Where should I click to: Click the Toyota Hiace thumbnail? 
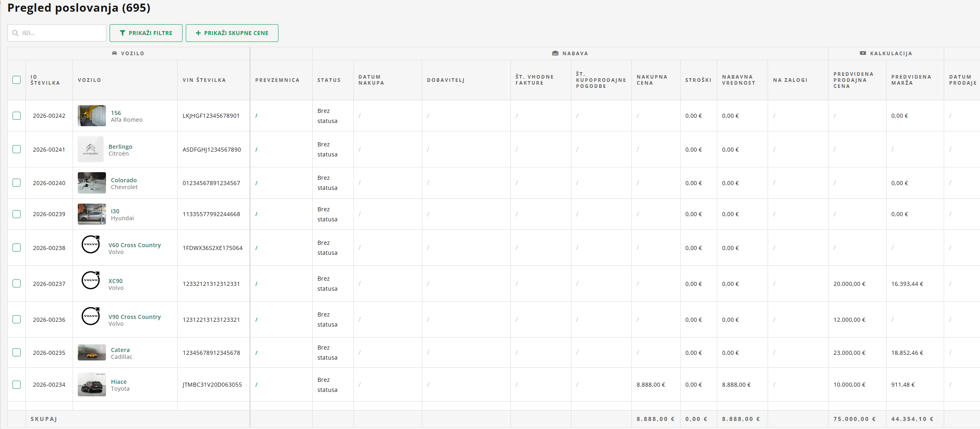(x=92, y=385)
